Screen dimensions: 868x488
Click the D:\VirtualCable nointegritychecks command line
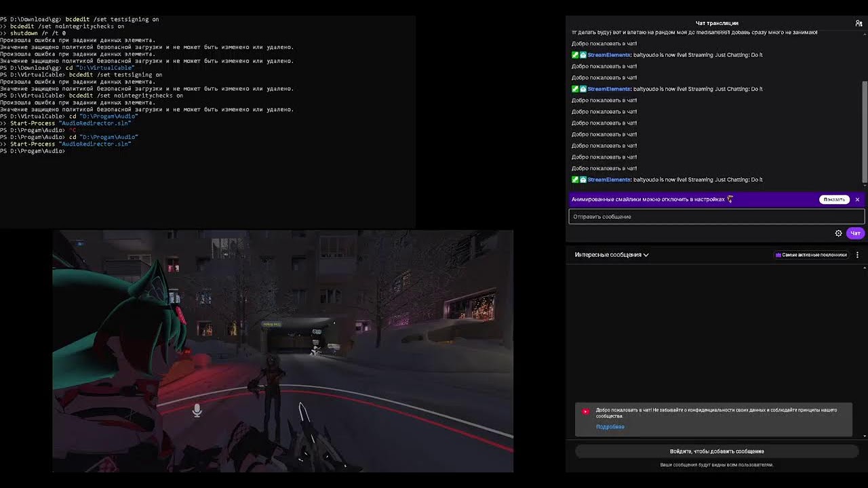[x=92, y=96]
